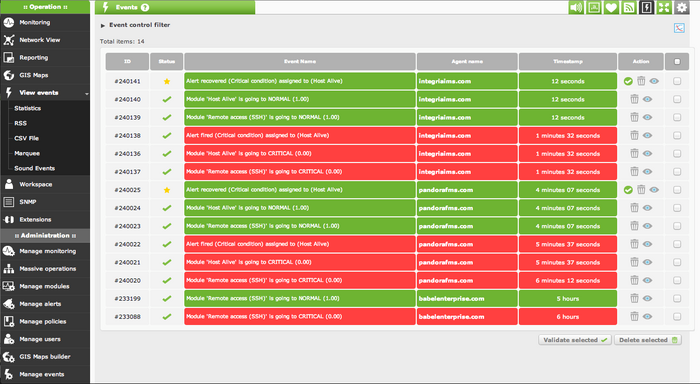
Task: Select the checkbox for event #233088
Action: tap(677, 317)
